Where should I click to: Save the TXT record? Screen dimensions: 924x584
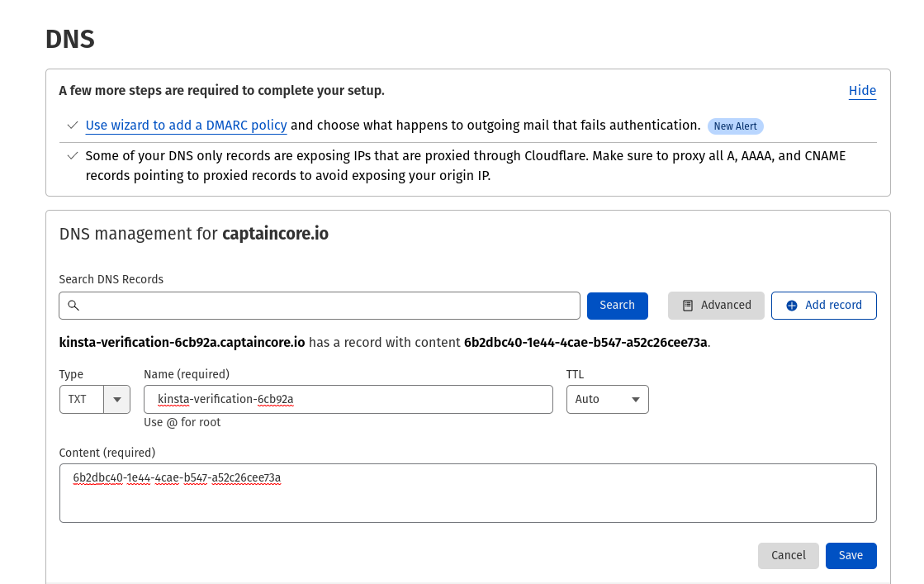[851, 556]
